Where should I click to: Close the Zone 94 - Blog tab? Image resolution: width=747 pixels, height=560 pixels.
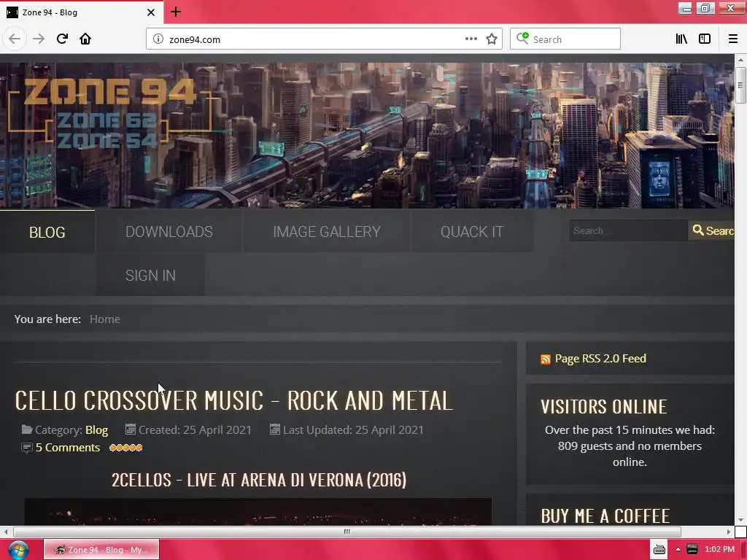pyautogui.click(x=151, y=12)
